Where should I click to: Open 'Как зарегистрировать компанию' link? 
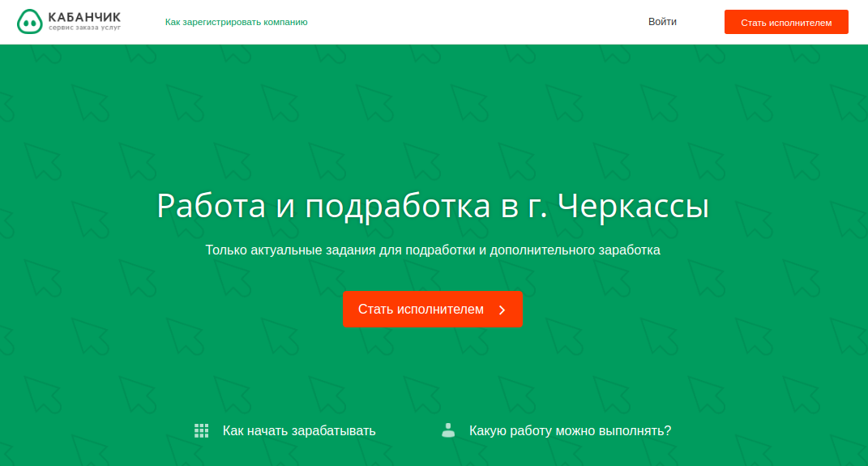(x=236, y=22)
